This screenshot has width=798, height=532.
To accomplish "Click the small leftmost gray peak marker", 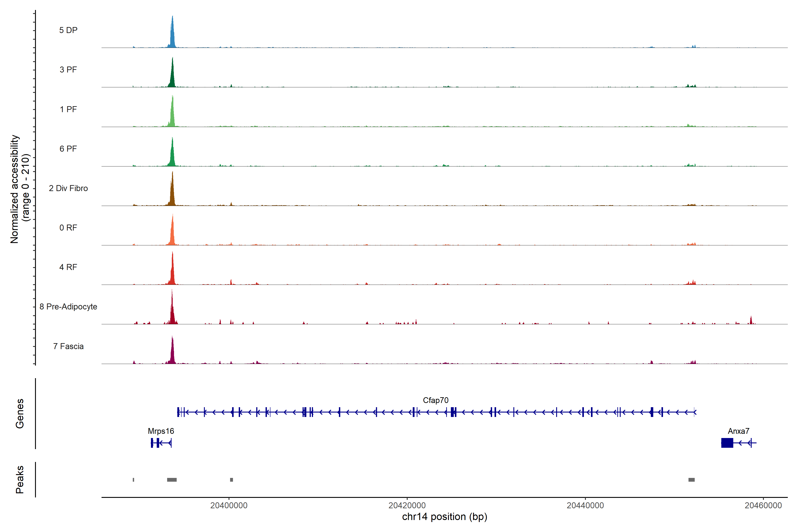I will pyautogui.click(x=133, y=480).
